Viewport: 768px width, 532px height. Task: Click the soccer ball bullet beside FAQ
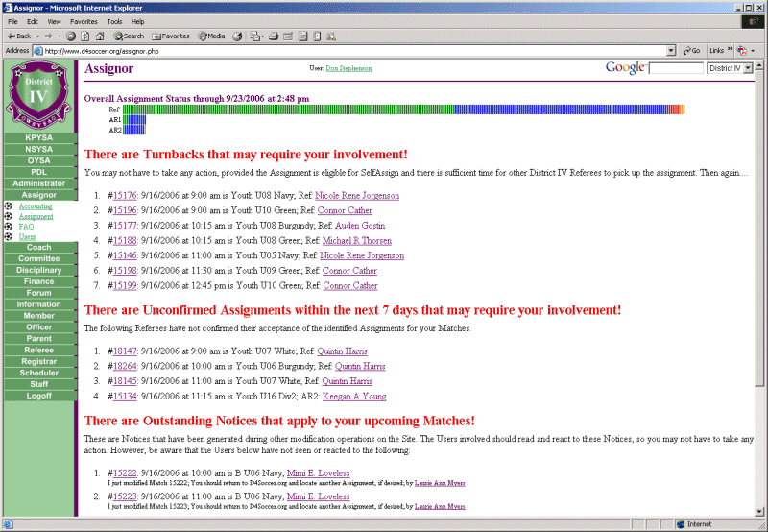coord(9,227)
